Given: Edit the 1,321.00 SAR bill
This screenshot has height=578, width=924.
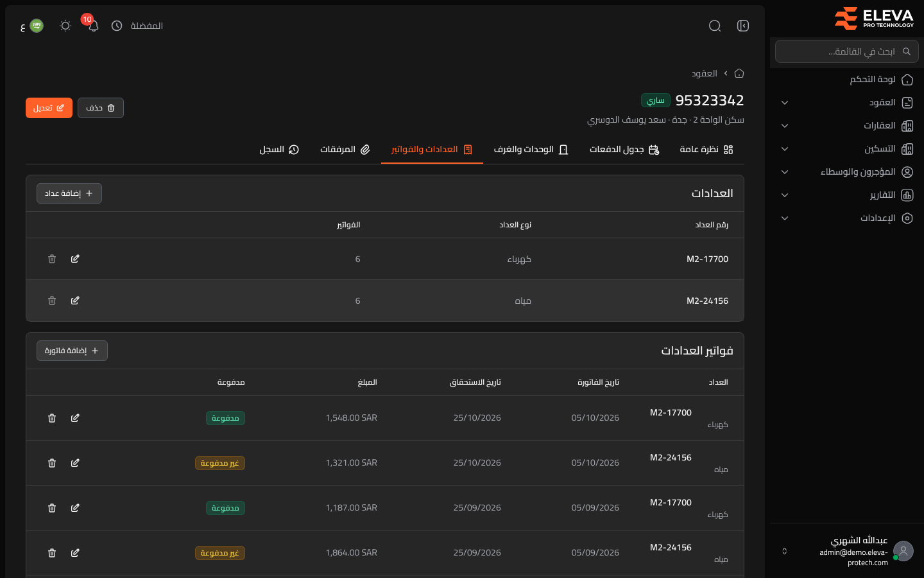Looking at the screenshot, I should [x=75, y=463].
